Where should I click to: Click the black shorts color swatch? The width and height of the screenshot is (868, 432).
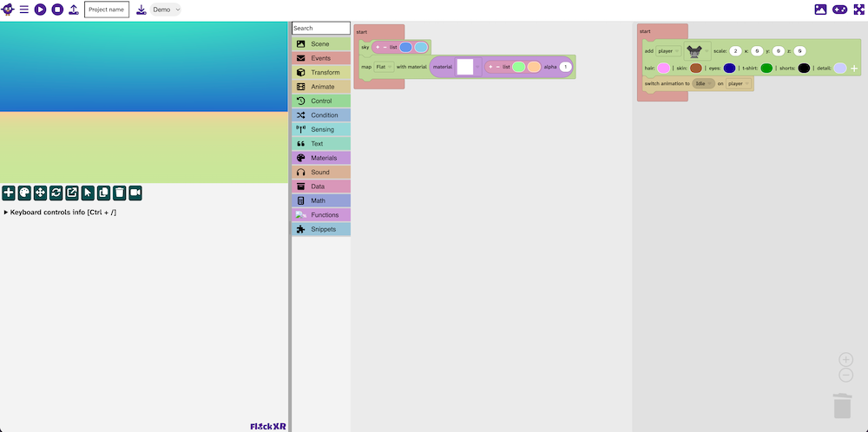click(805, 68)
